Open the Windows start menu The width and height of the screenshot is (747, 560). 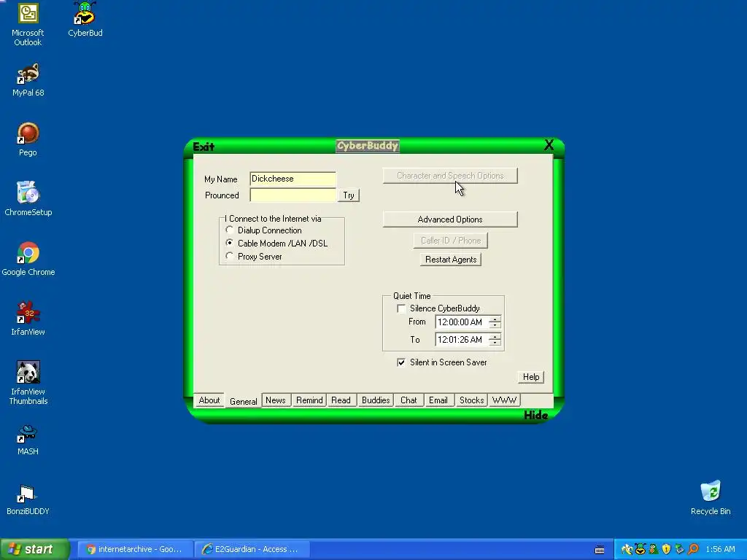point(35,550)
